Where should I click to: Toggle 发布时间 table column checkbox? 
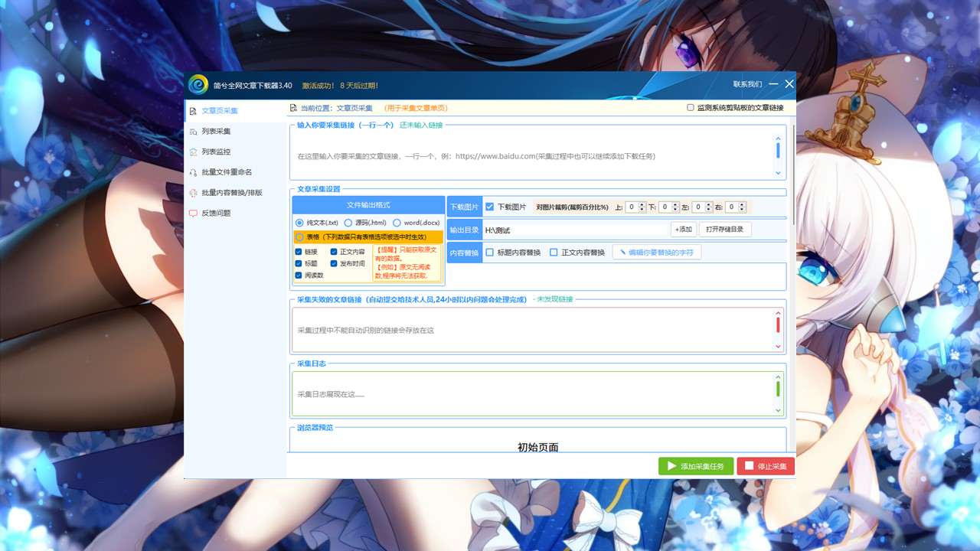334,263
